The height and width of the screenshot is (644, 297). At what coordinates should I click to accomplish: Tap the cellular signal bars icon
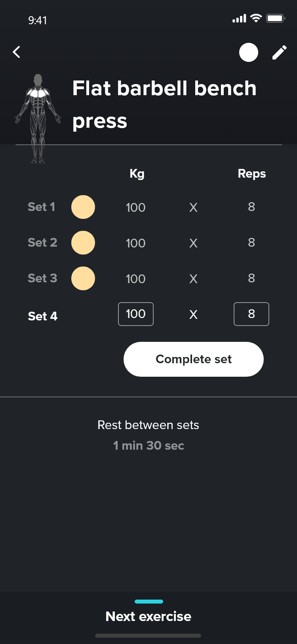[x=239, y=19]
